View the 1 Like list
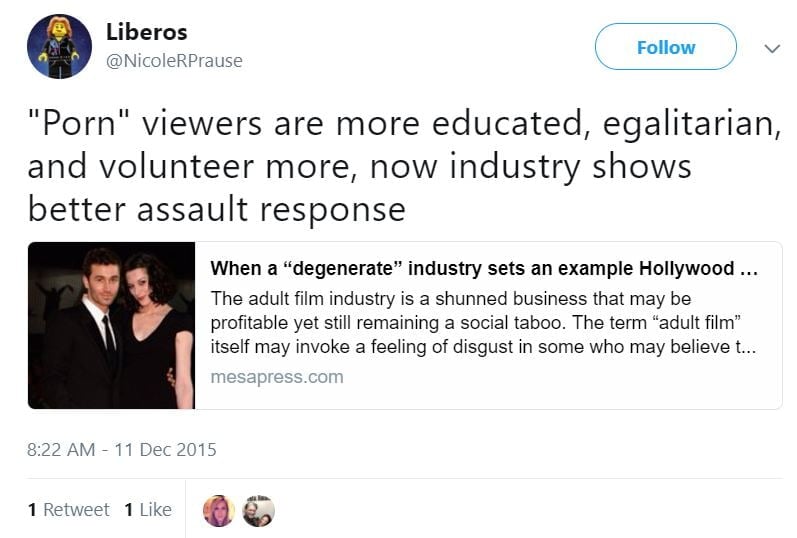The image size is (797, 538). pyautogui.click(x=148, y=510)
